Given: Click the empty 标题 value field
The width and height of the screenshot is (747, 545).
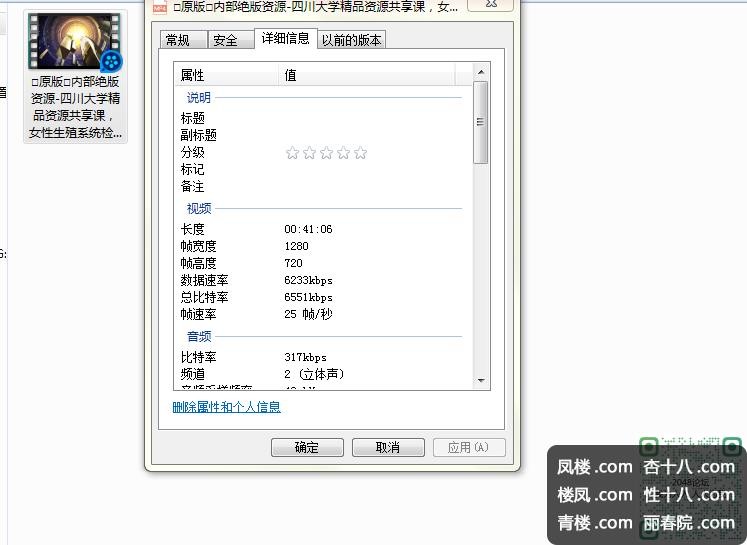Looking at the screenshot, I should click(370, 118).
